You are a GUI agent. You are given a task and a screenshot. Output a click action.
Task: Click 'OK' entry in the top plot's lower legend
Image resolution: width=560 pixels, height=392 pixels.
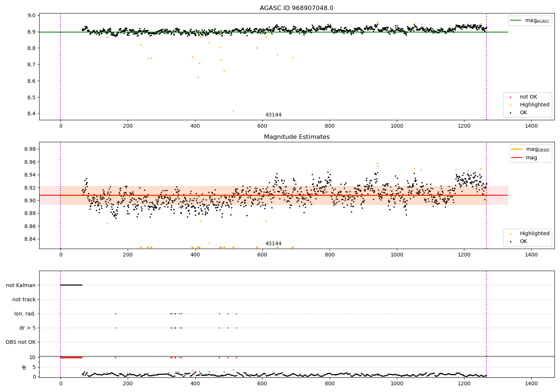pyautogui.click(x=523, y=113)
